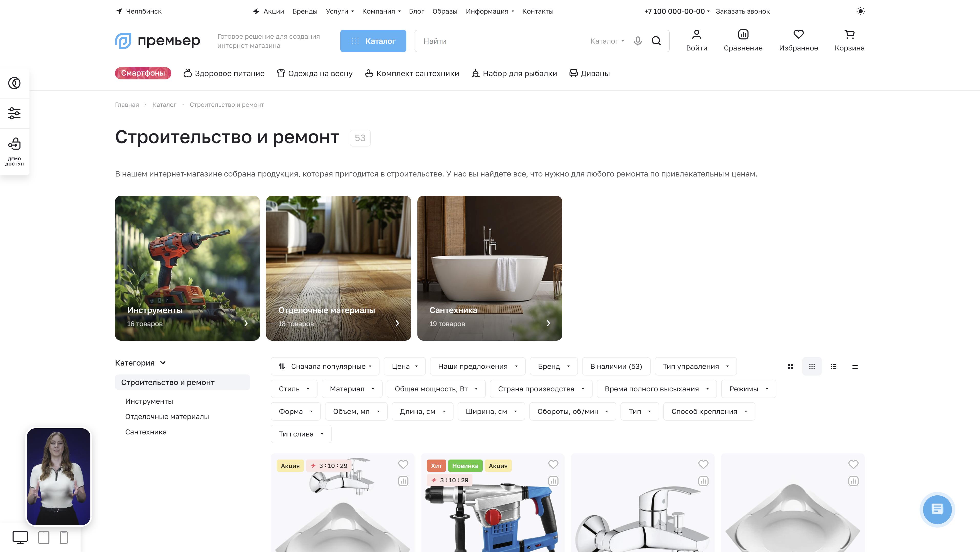Open the blue chat widget button
This screenshot has height=552, width=980.
pyautogui.click(x=937, y=509)
